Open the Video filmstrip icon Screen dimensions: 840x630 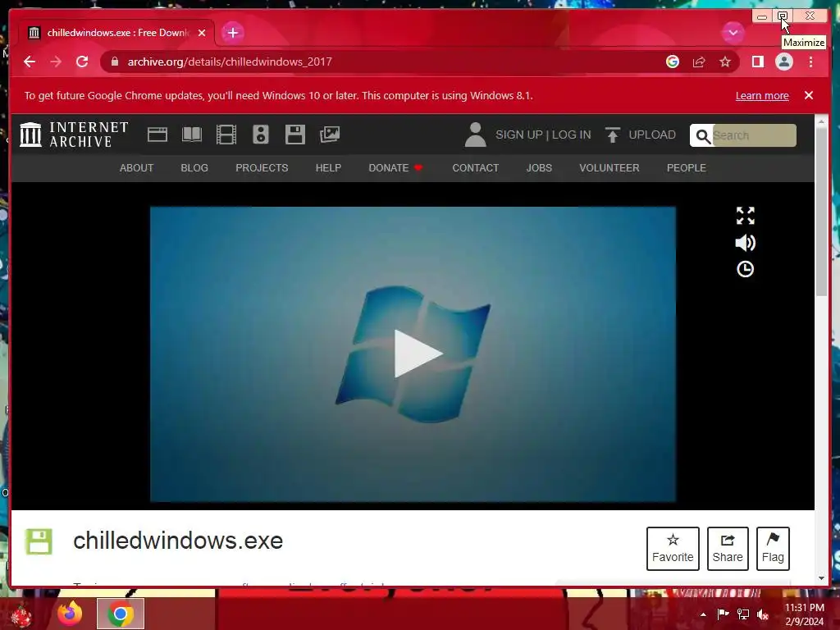[x=226, y=135]
